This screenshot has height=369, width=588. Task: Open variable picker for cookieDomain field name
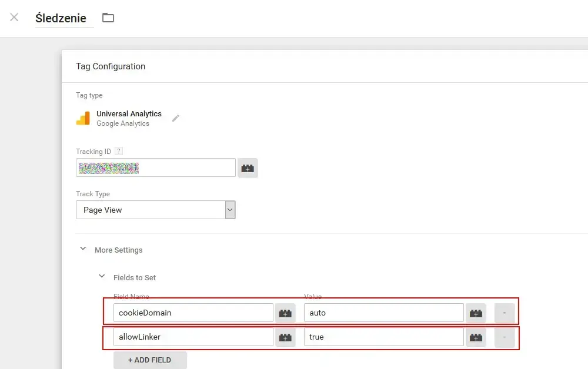click(x=285, y=313)
